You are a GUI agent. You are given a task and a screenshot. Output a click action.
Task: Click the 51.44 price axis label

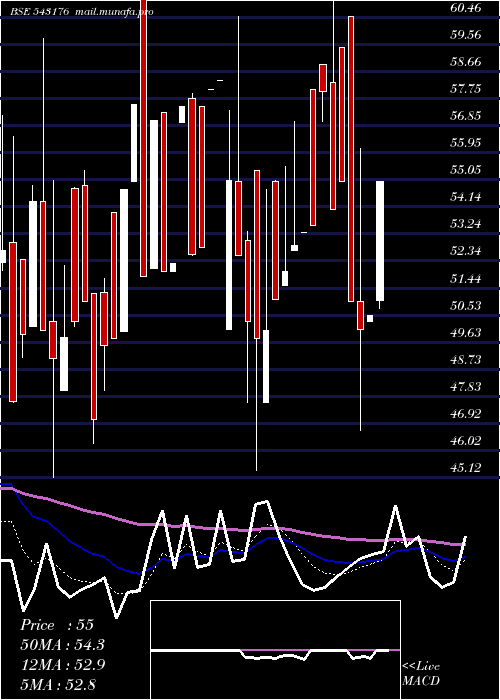point(466,279)
